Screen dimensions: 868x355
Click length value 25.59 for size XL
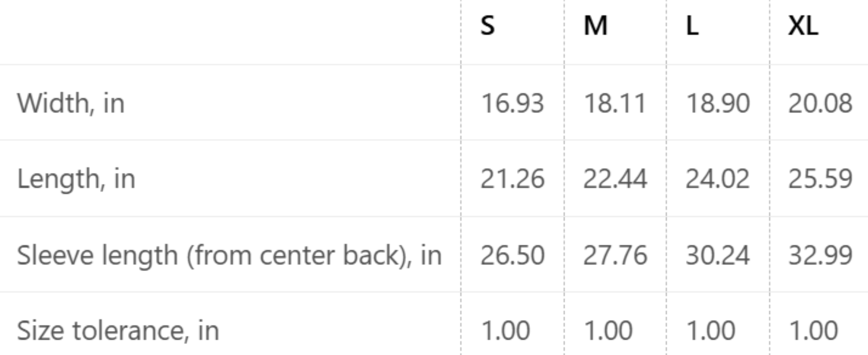tap(821, 179)
